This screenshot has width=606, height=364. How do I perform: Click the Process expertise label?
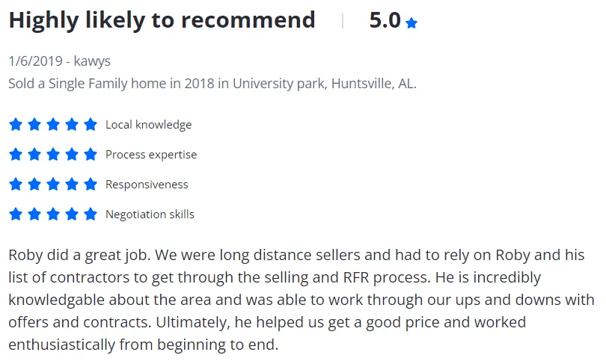[151, 155]
